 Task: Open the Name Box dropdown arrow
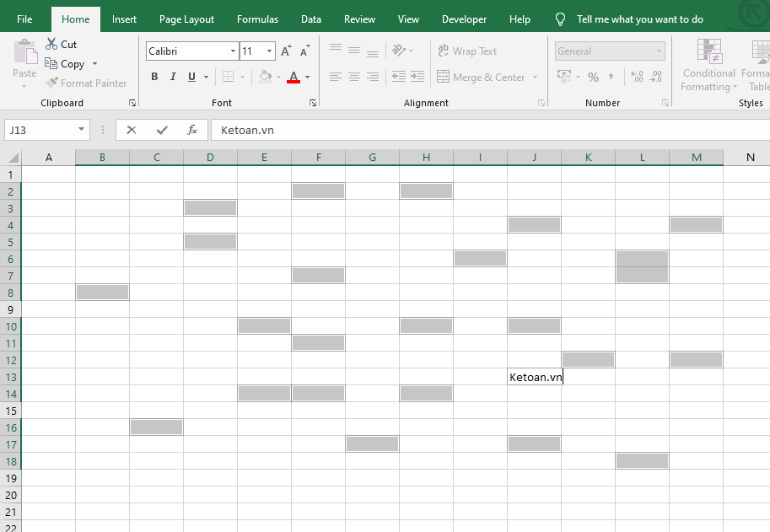(x=81, y=130)
